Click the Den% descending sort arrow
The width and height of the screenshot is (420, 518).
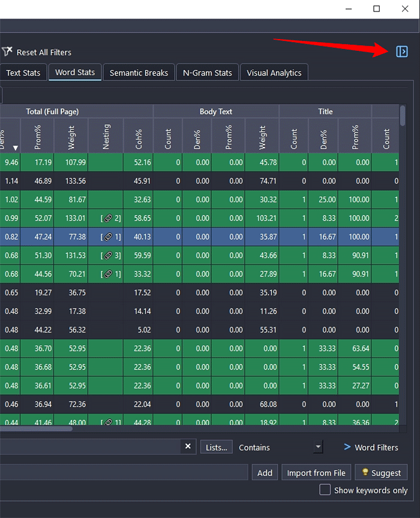click(x=16, y=148)
